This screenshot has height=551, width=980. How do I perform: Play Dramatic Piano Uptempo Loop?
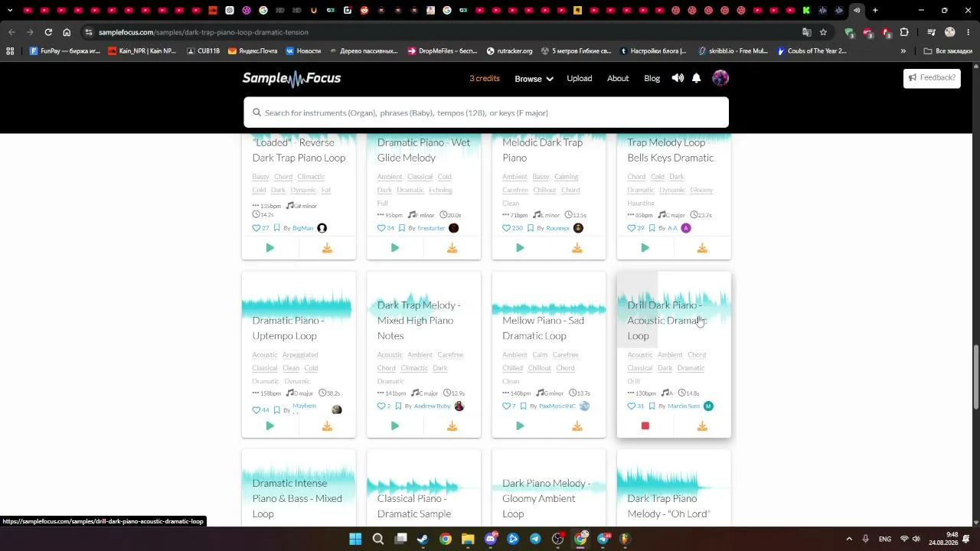(x=269, y=425)
